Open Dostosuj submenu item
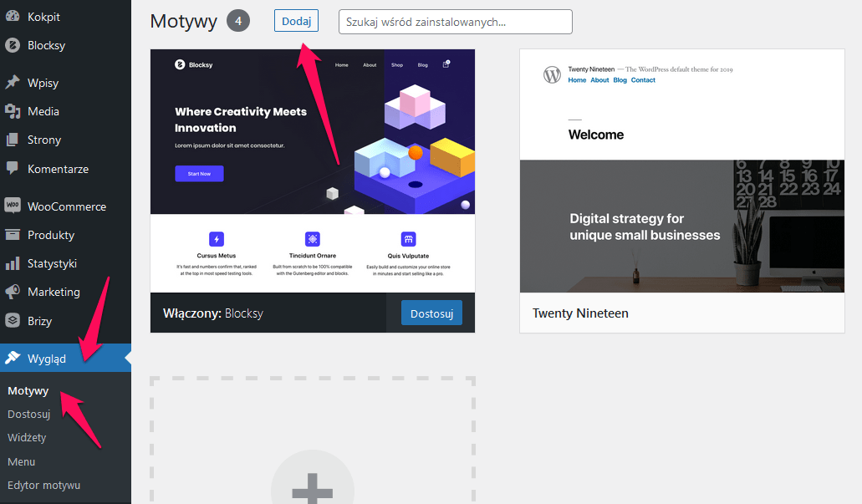 [x=29, y=415]
